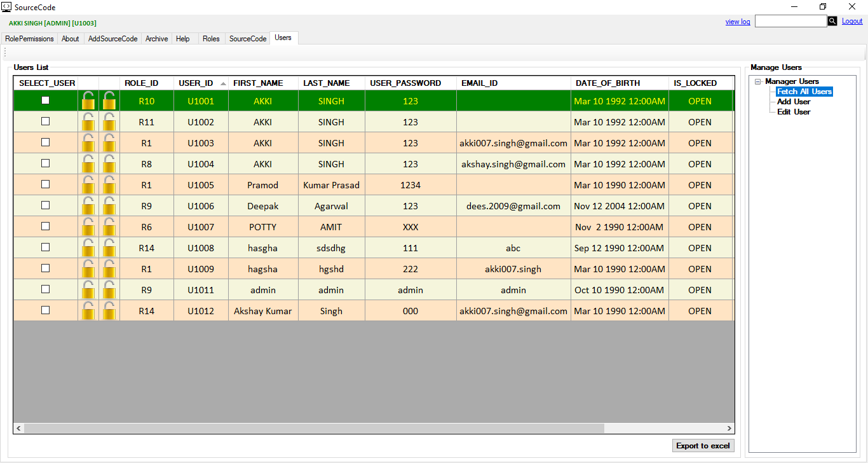Focus the search input field near Logout

[790, 21]
